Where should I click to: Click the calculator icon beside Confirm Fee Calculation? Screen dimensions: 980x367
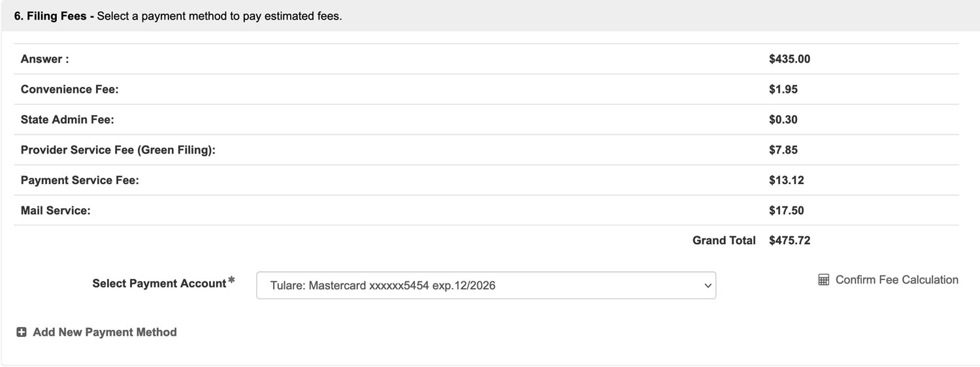[x=824, y=280]
